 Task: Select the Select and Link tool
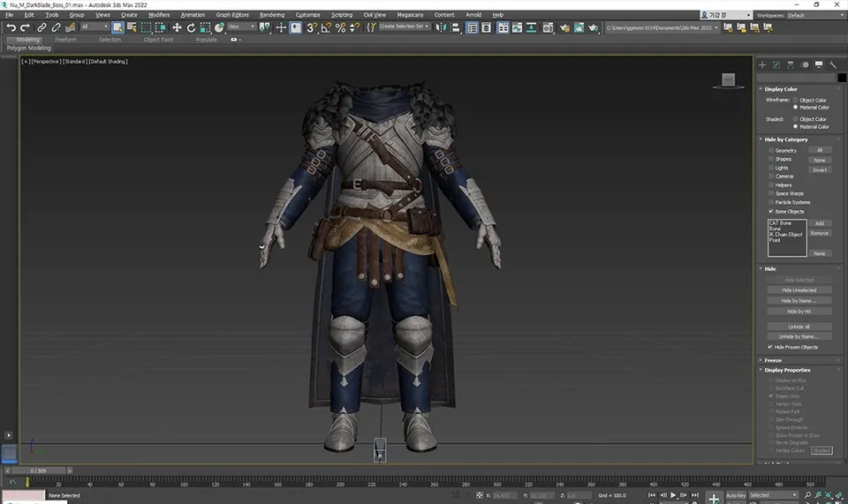(42, 27)
